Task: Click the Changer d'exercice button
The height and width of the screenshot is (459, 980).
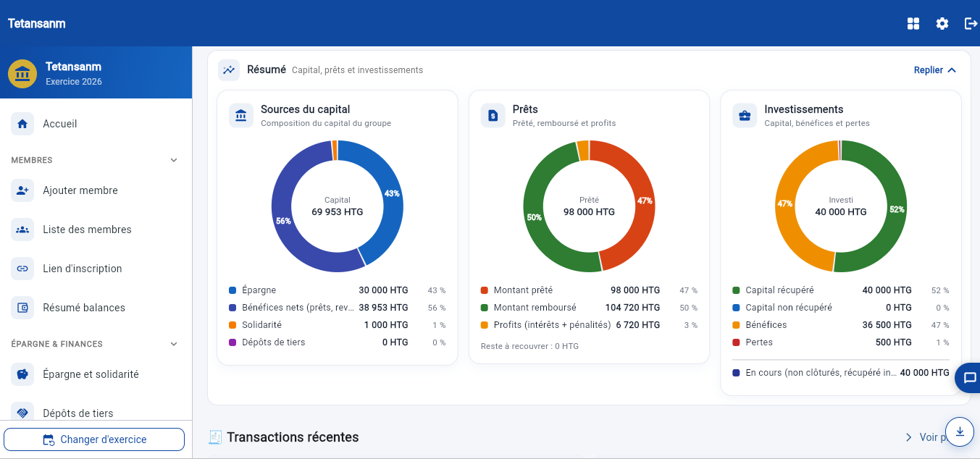Action: pyautogui.click(x=94, y=439)
